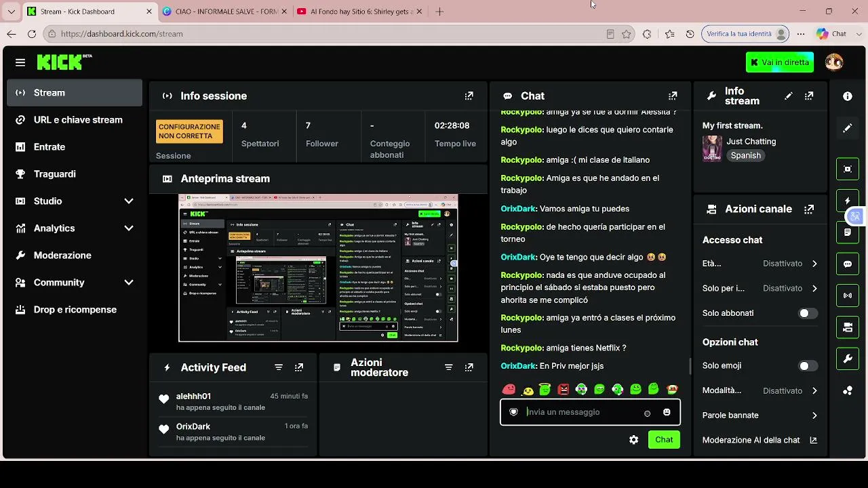Click the shield icon in the message box
Image resolution: width=868 pixels, height=488 pixels.
513,412
